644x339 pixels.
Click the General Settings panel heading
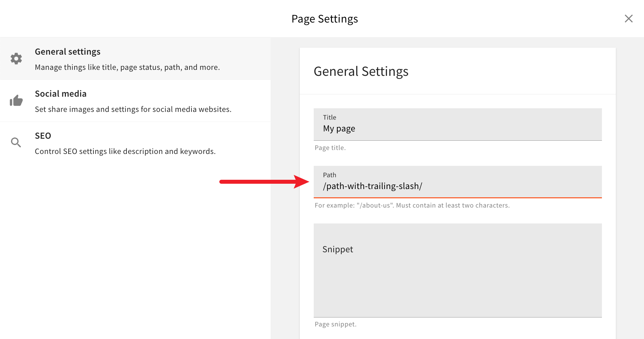click(x=361, y=72)
